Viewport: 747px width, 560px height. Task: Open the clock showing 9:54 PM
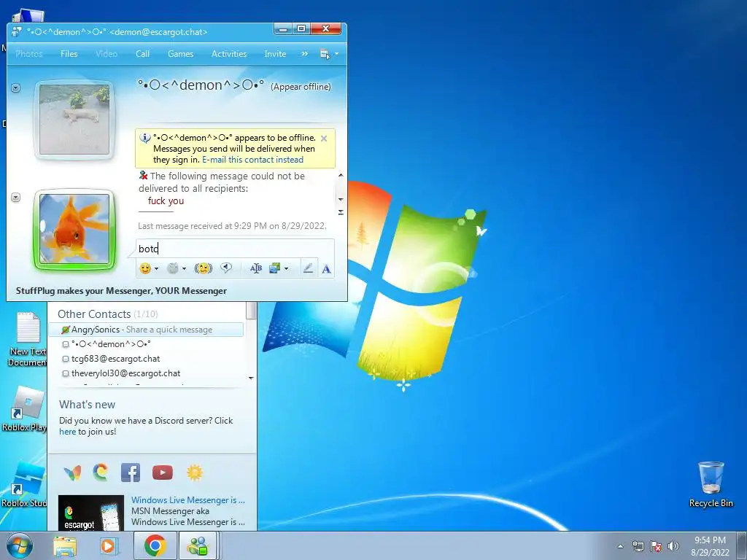pyautogui.click(x=710, y=546)
